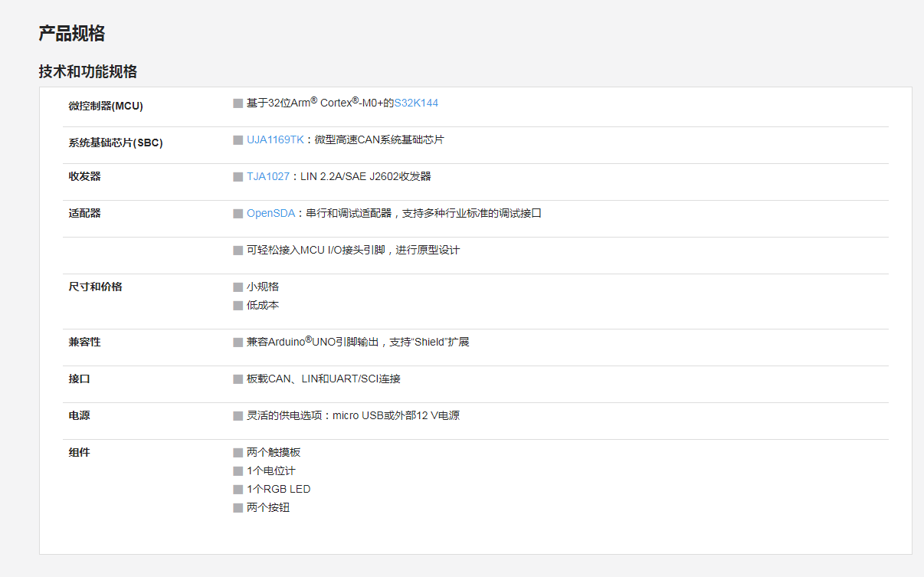Screen dimensions: 924x577
Task: Click the square bullet beside OpenSDA text
Action: pos(238,213)
